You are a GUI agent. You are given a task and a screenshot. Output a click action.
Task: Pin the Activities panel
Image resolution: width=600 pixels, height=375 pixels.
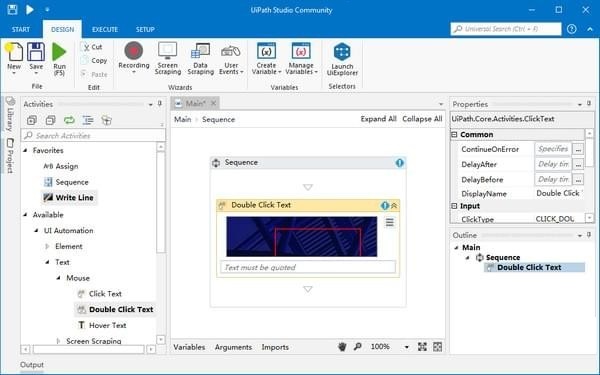tap(160, 104)
